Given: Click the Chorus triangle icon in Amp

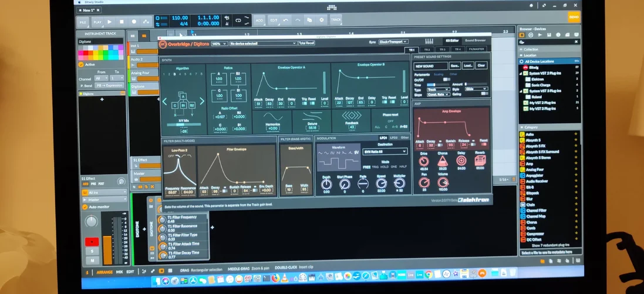Looking at the screenshot, I should tap(442, 162).
